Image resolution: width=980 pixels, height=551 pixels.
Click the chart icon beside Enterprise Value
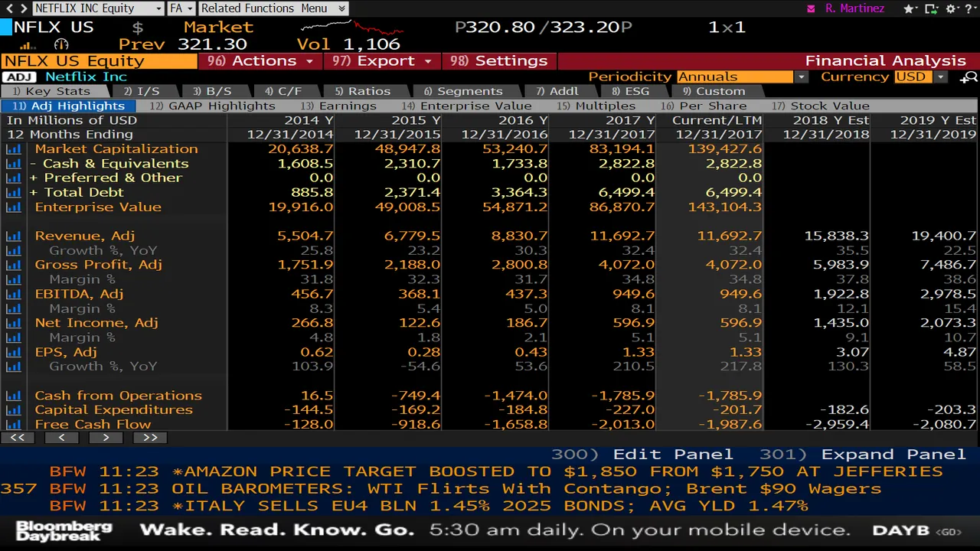click(13, 207)
